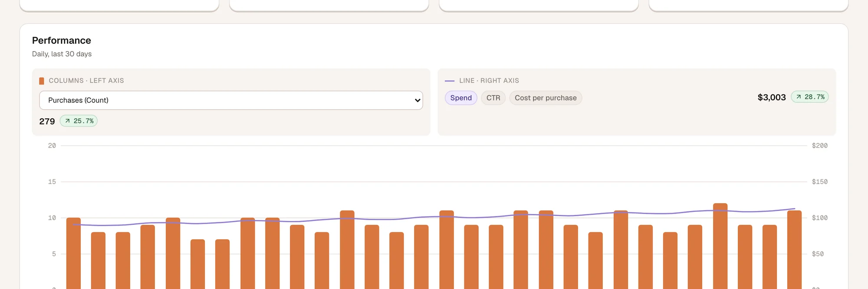
Task: Click the orange columns legend swatch
Action: 42,81
